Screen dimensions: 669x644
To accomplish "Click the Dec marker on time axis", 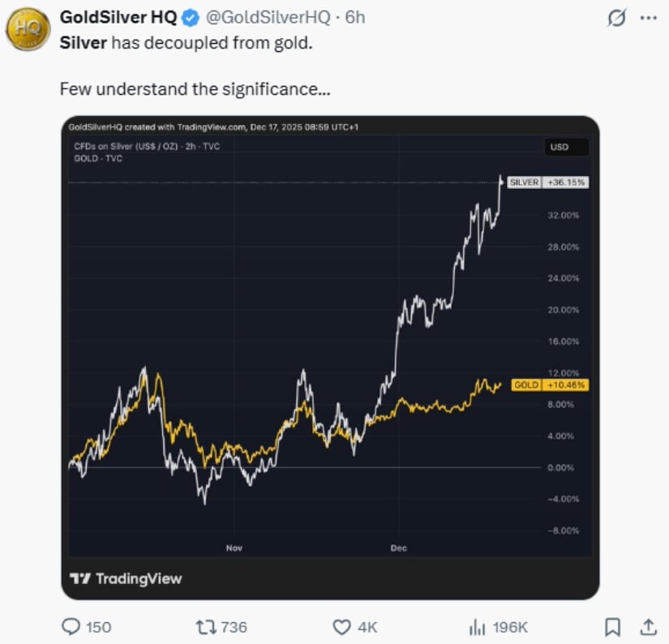I will (x=398, y=548).
